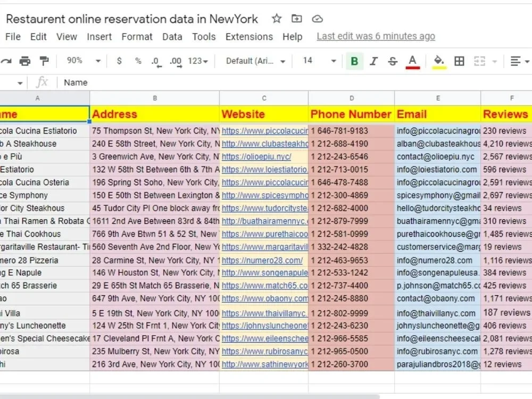
Task: Select the 75 Thompson St address cell
Action: 155,131
